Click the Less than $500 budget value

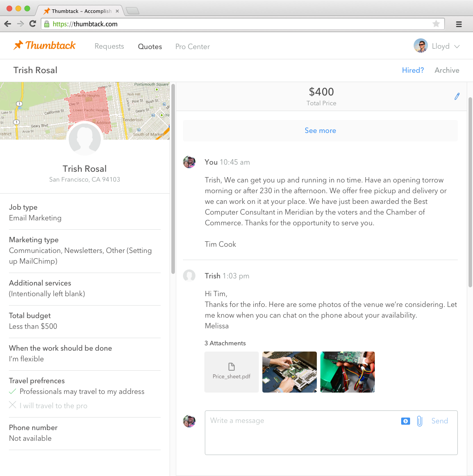click(33, 327)
